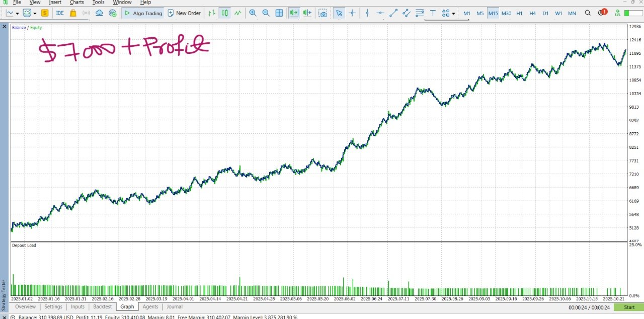The image size is (644, 319).
Task: Select the Crosshair cursor tool
Action: (352, 13)
